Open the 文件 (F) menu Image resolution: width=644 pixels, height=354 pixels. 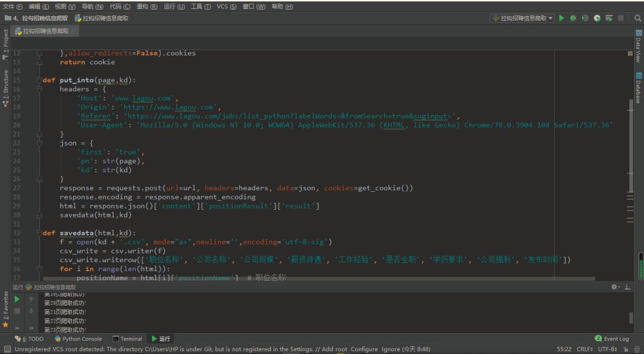(x=13, y=6)
